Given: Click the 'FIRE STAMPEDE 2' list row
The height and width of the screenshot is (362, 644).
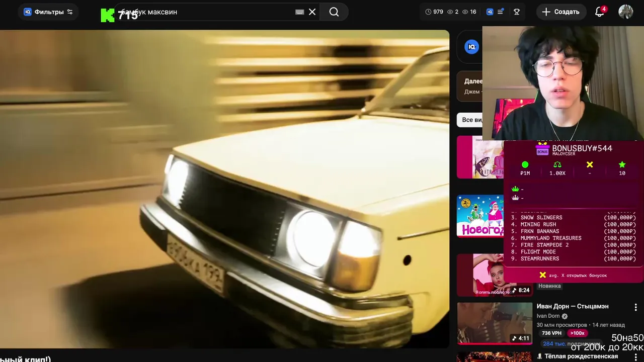Looking at the screenshot, I should 574,245.
